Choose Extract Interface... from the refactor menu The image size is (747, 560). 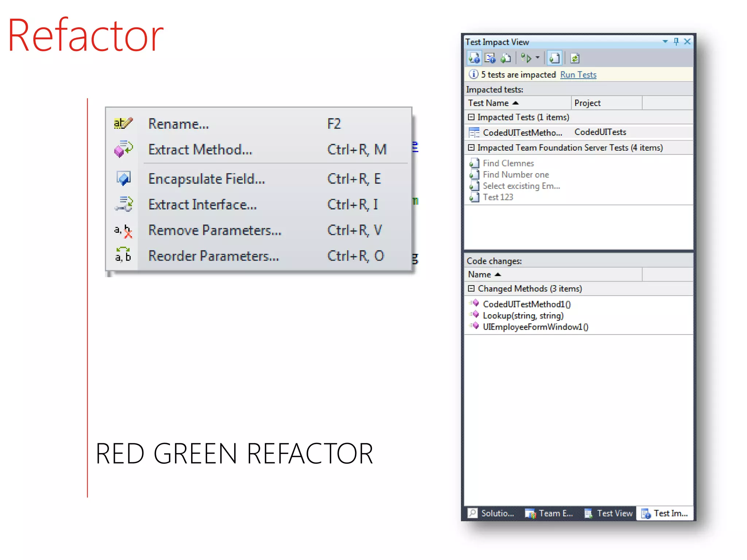(x=259, y=205)
